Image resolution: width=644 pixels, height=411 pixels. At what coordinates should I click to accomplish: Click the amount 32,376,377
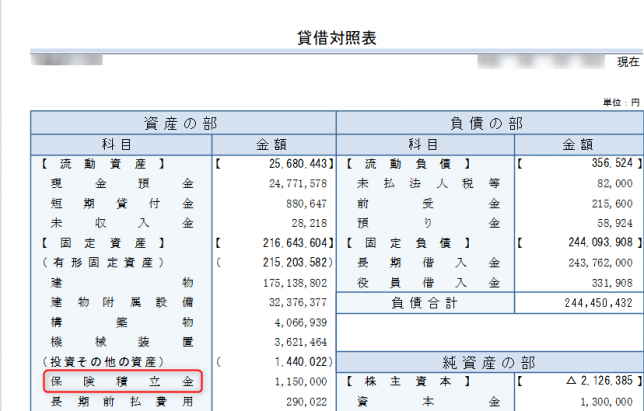click(x=298, y=303)
